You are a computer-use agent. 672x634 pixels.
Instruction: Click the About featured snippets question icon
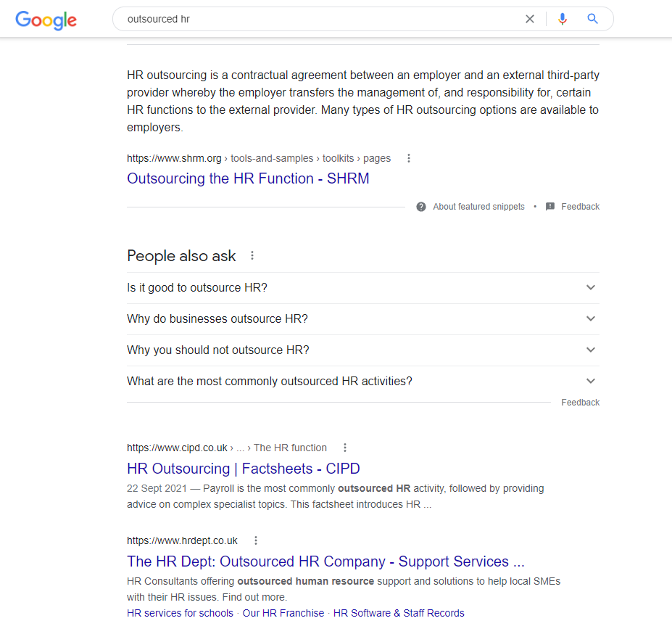(421, 207)
